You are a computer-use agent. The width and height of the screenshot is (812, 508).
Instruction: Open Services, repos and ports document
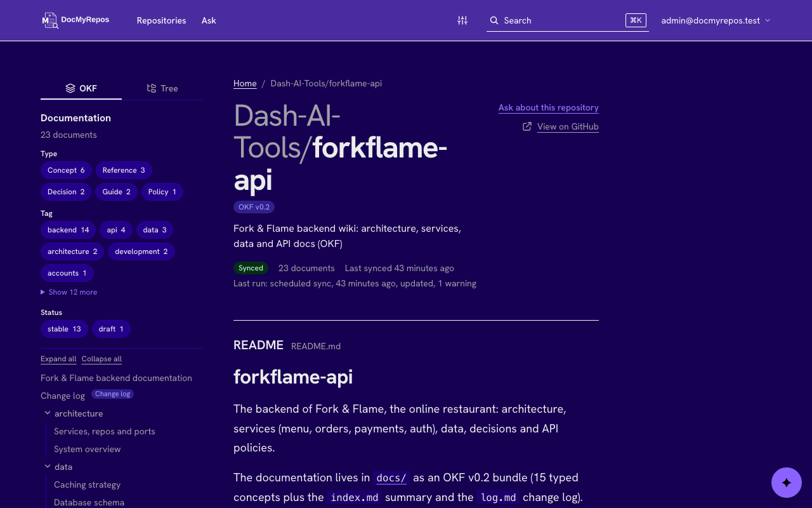pos(105,431)
